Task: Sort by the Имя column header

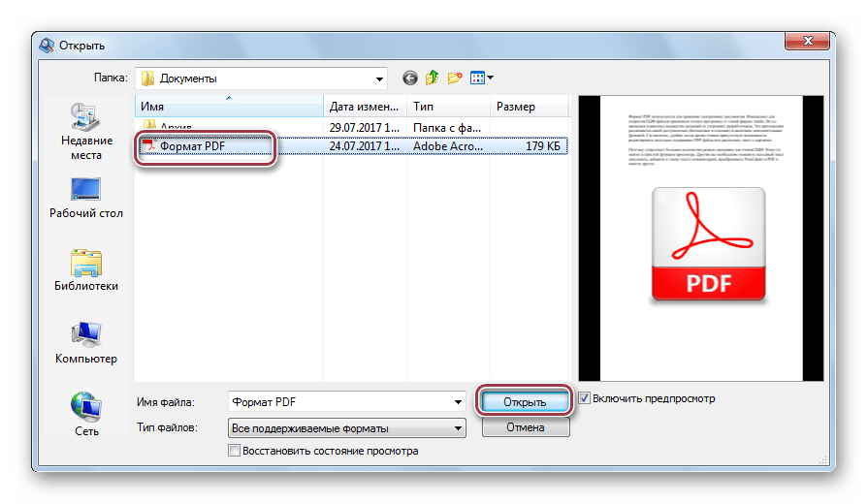Action: [x=229, y=107]
